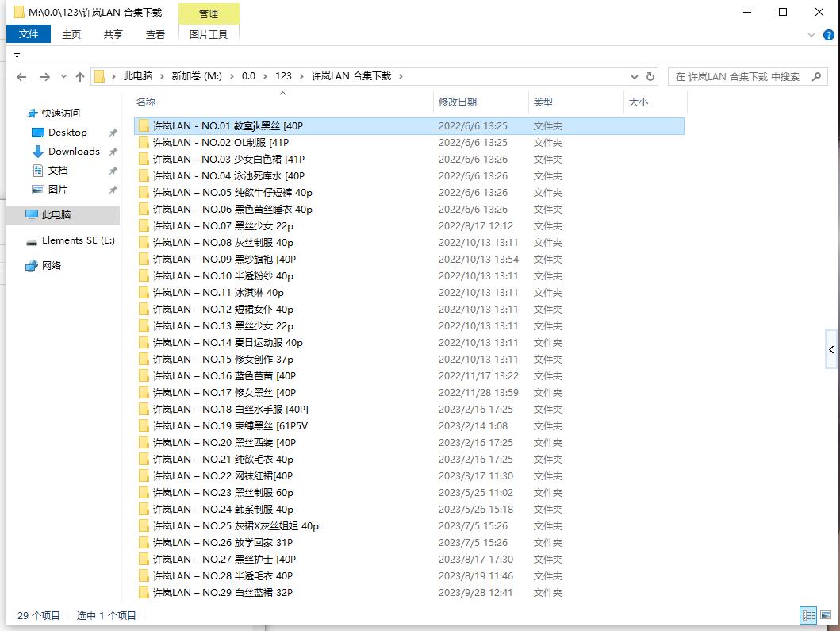The image size is (840, 631).
Task: Select folder NO.01 教室jk黑丝
Action: click(x=408, y=126)
